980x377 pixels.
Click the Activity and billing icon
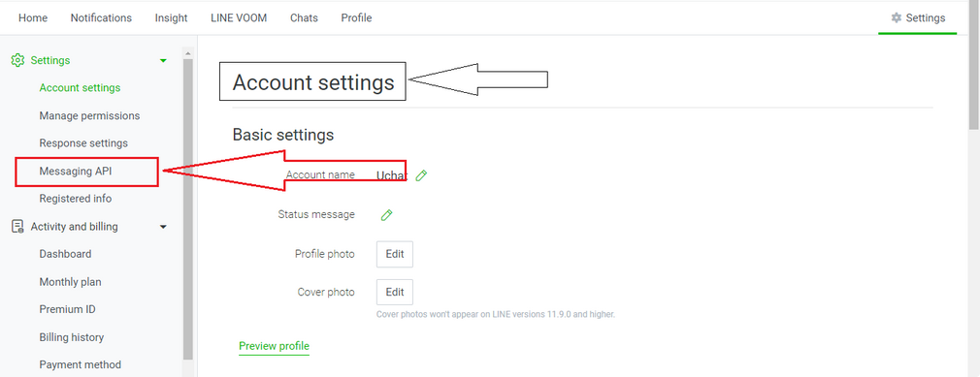17,227
